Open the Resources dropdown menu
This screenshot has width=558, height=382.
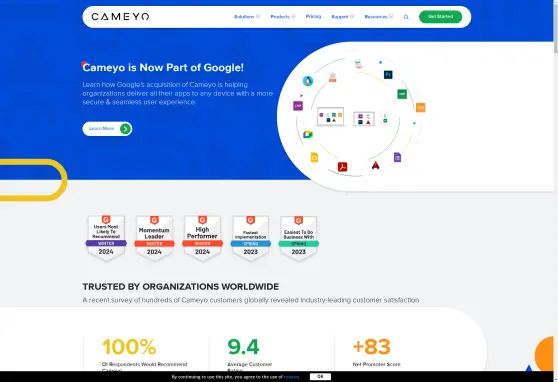pyautogui.click(x=379, y=17)
